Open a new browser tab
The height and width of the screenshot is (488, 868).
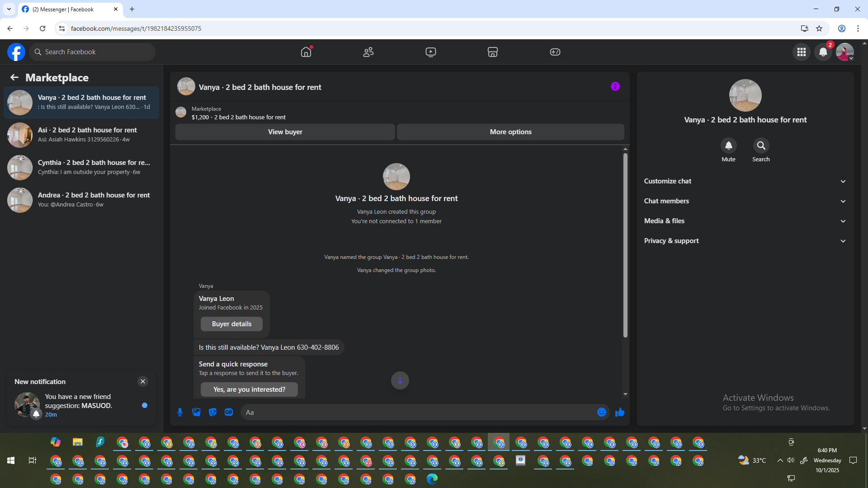tap(132, 9)
